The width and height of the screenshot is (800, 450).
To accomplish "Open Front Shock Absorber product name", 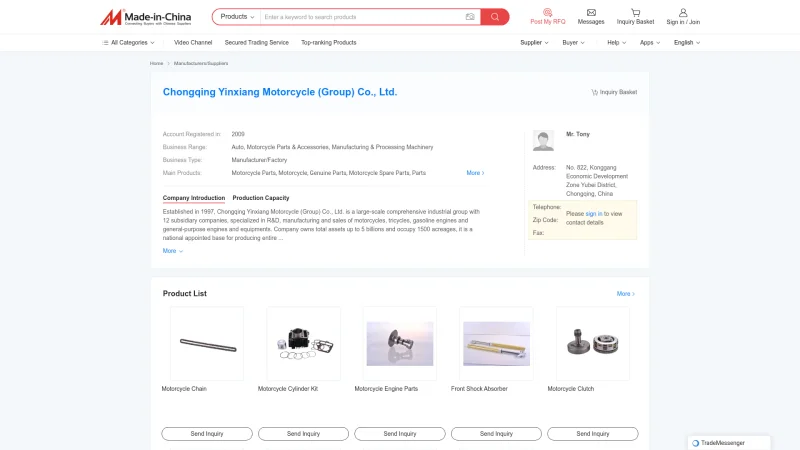I will (479, 389).
